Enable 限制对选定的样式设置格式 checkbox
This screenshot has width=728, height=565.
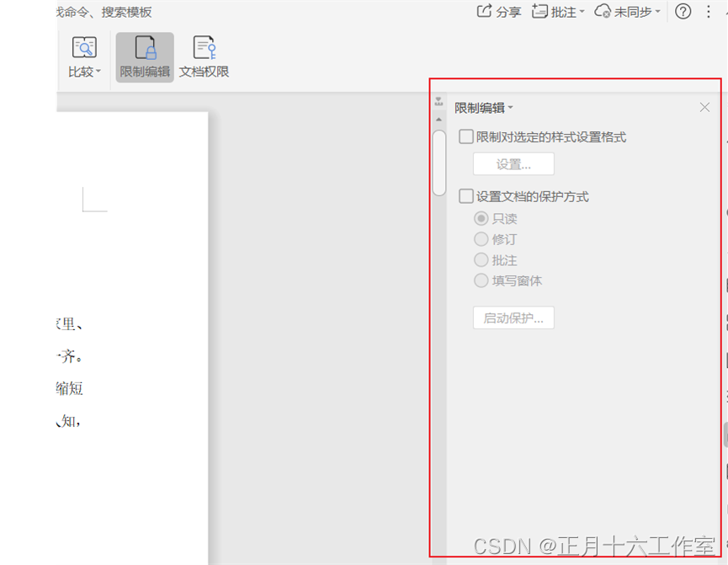[466, 137]
